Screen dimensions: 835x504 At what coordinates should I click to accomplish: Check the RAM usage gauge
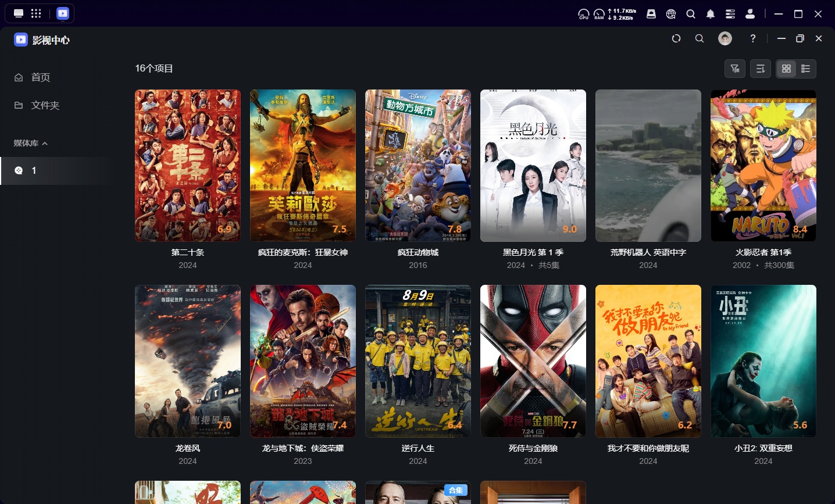[599, 14]
